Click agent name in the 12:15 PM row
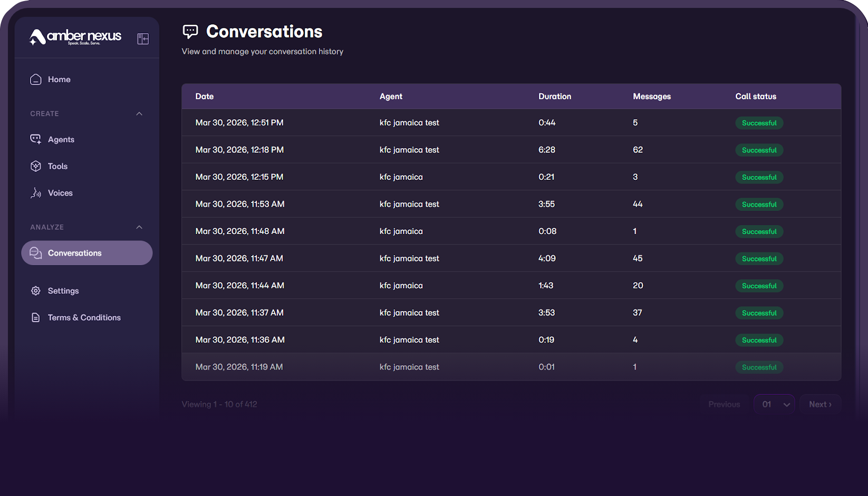The width and height of the screenshot is (868, 496). coord(401,177)
